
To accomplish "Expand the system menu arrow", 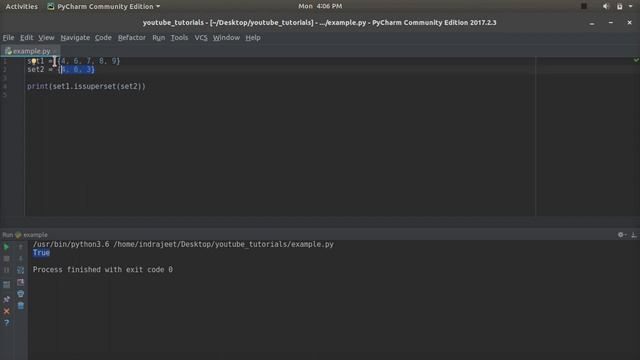I will 631,6.
